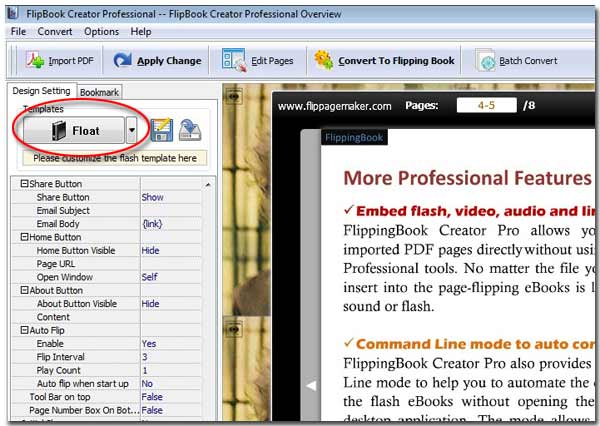Open the Options menu
600x426 pixels.
pos(101,31)
